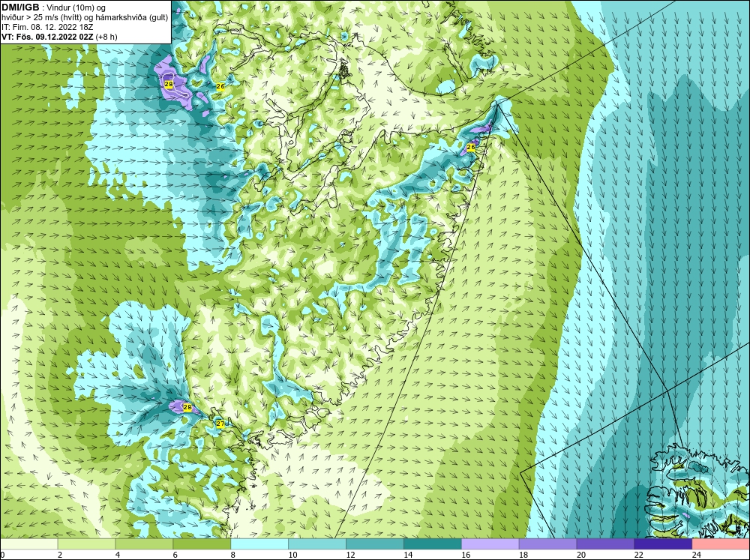
Task: Click the 12–14 m/s teal legend swatch
Action: 374,544
